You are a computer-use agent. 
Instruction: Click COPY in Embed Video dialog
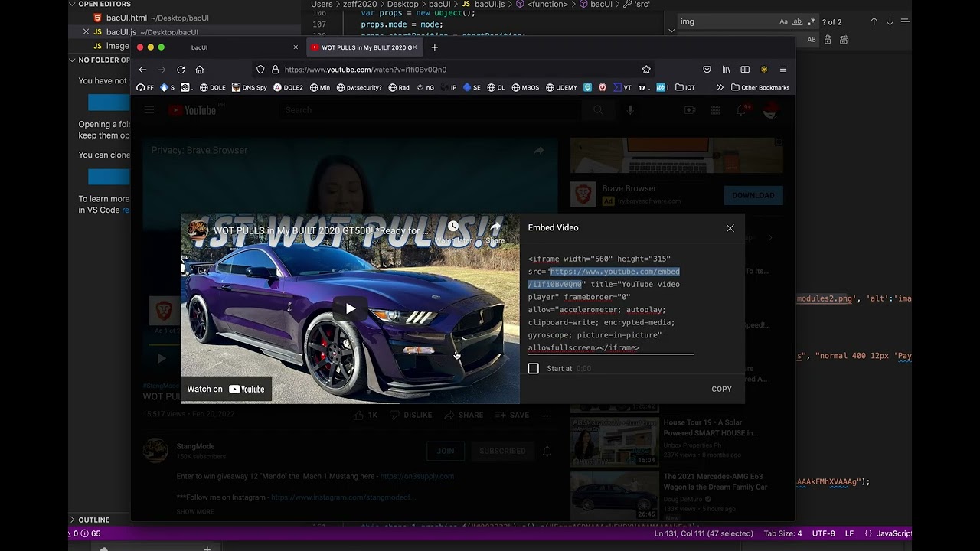click(721, 389)
